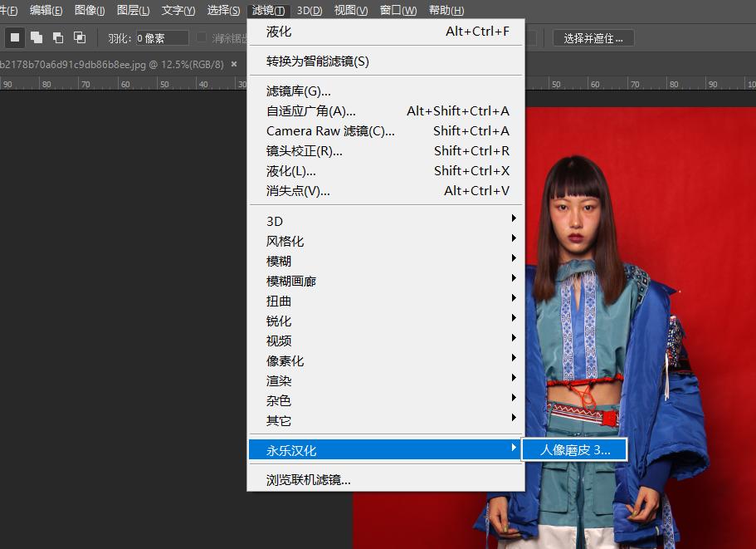Screen dimensions: 756x549
Task: Open Camera Raw 滤镜
Action: click(x=329, y=130)
